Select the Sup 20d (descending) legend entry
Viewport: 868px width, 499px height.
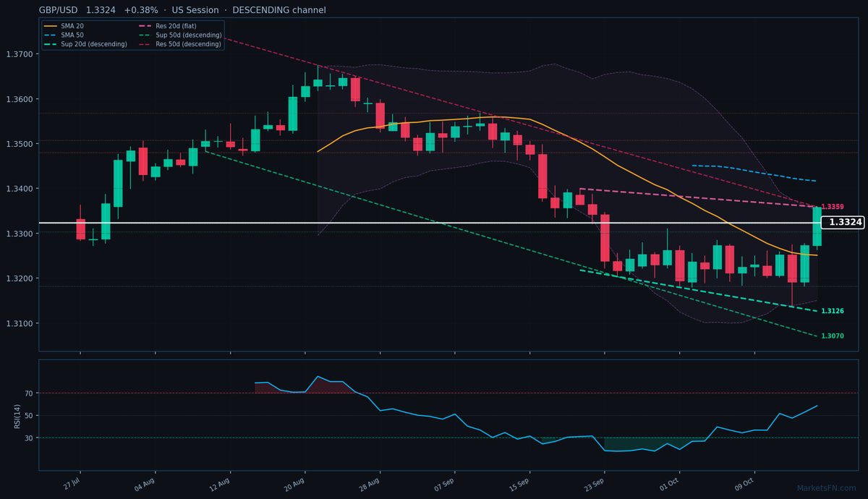pyautogui.click(x=85, y=44)
